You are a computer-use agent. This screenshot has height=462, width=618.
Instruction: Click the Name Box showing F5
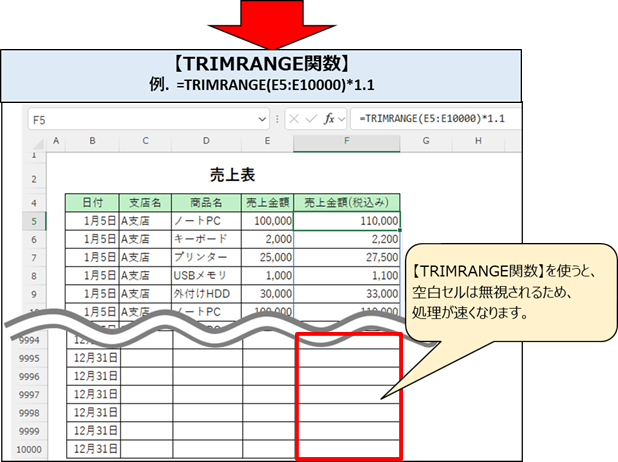pyautogui.click(x=140, y=118)
